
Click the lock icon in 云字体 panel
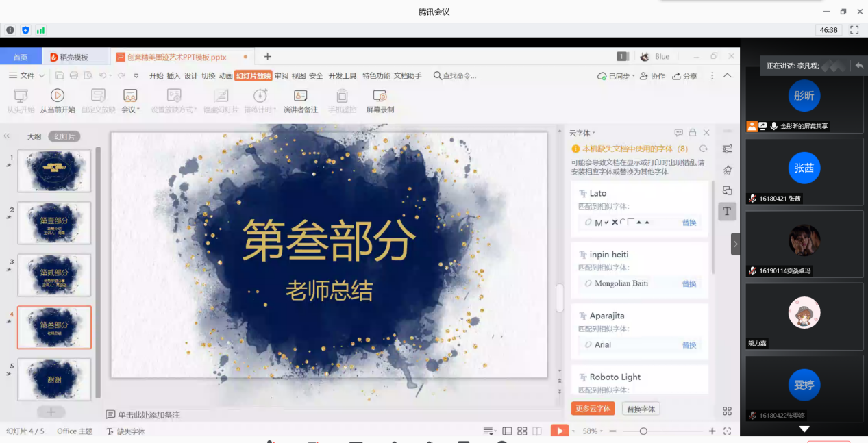point(693,133)
